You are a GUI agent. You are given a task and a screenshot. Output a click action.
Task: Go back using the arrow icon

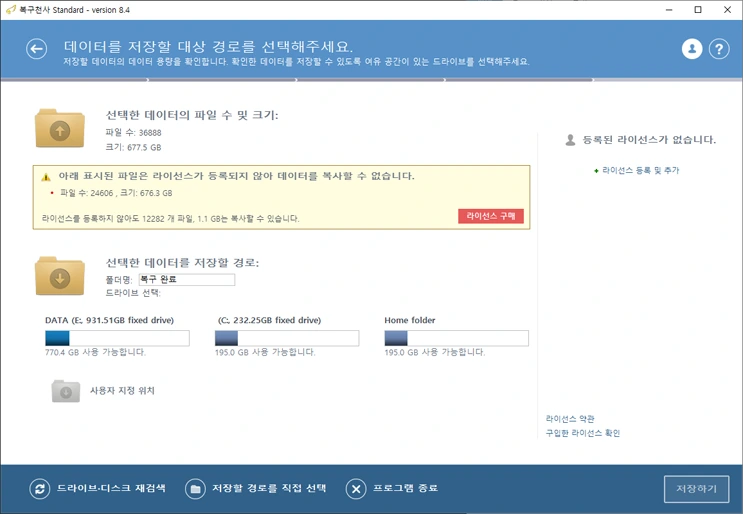point(36,49)
